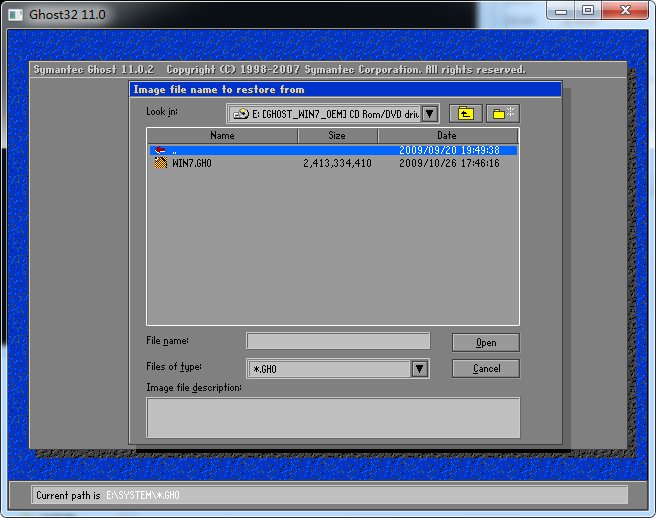Viewport: 656px width, 518px height.
Task: Click the CD drive icon in Look in
Action: (x=241, y=114)
